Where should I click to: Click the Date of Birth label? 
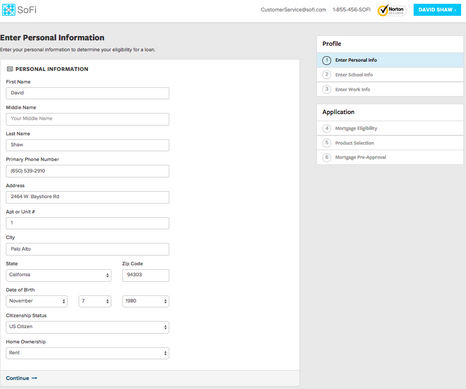click(20, 290)
